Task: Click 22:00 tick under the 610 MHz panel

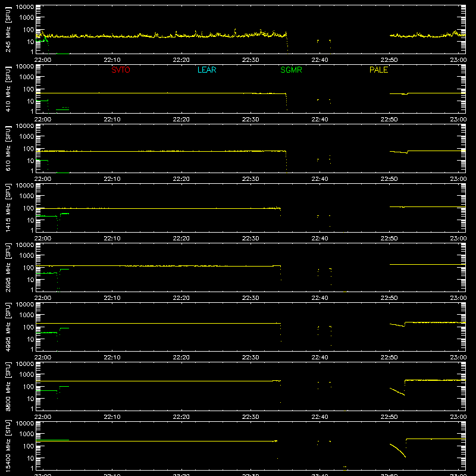Action: [x=43, y=179]
